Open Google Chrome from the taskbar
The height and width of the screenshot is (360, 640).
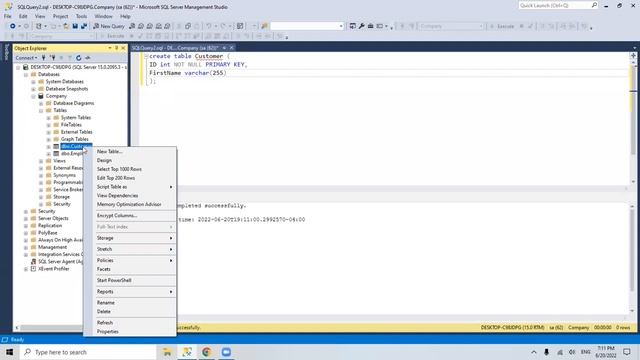(207, 352)
